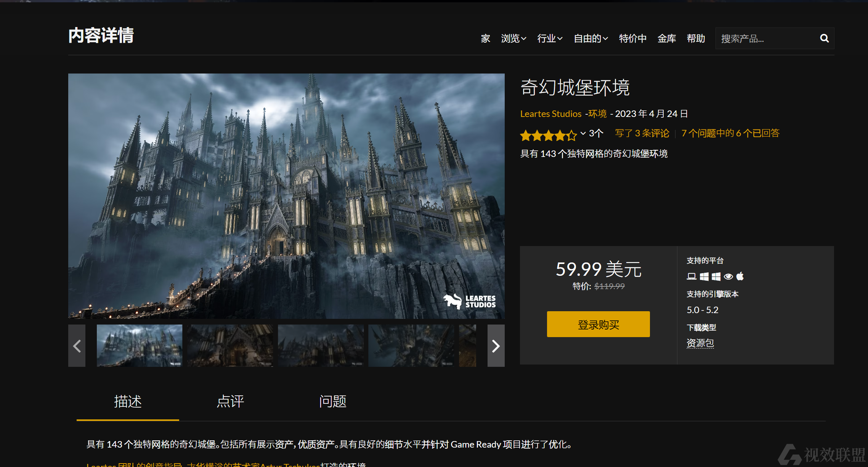This screenshot has width=868, height=467.
Task: Click the 登录购买 button
Action: point(598,324)
